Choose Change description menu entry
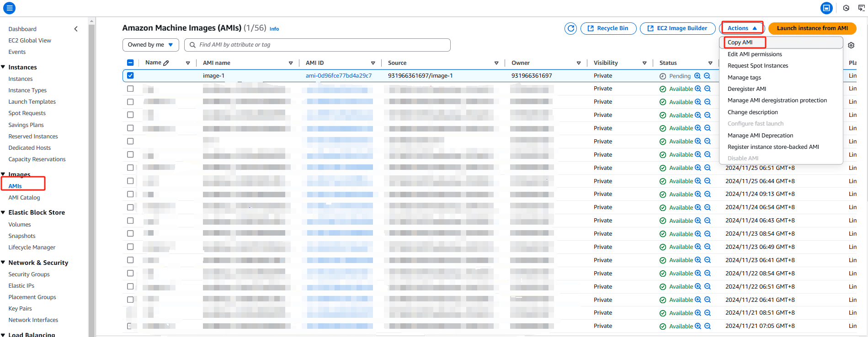This screenshot has width=868, height=337. [781, 112]
